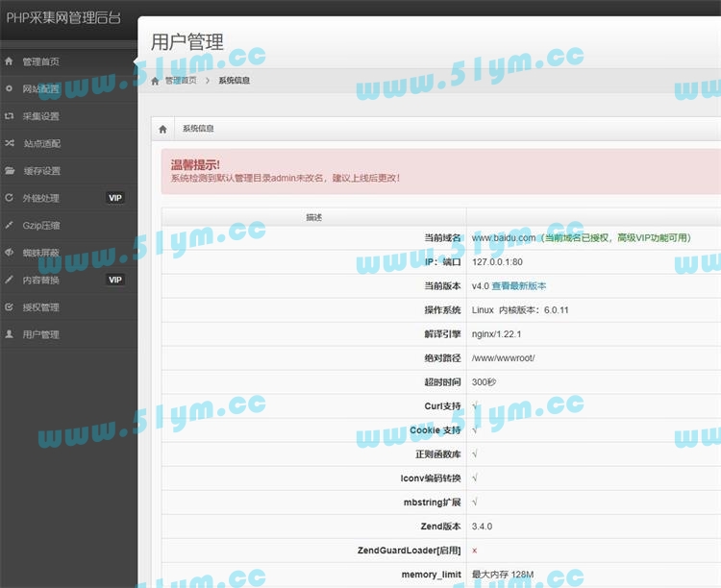Screen dimensions: 721x588
Task: Click the shuffle icon beside 站点适配
Action: tap(10, 143)
